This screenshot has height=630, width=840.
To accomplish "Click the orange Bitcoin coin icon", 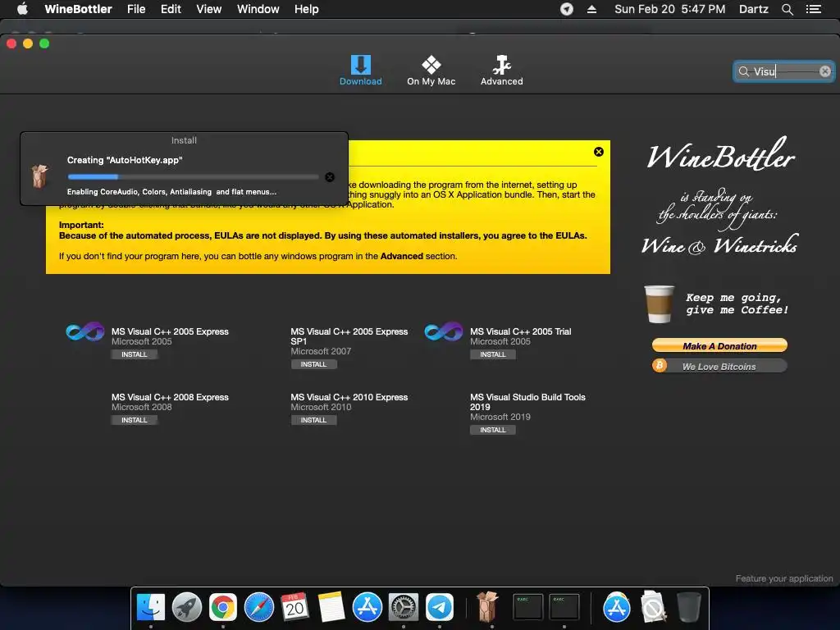I will point(660,365).
